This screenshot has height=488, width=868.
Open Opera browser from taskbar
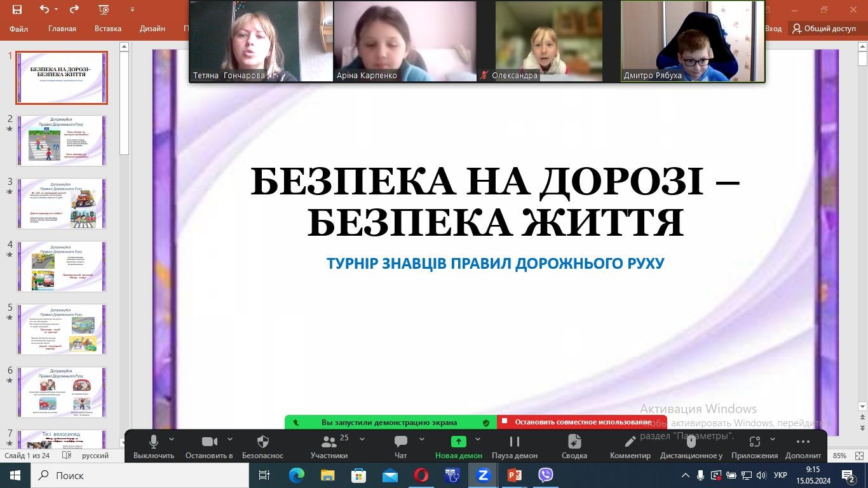coord(421,475)
